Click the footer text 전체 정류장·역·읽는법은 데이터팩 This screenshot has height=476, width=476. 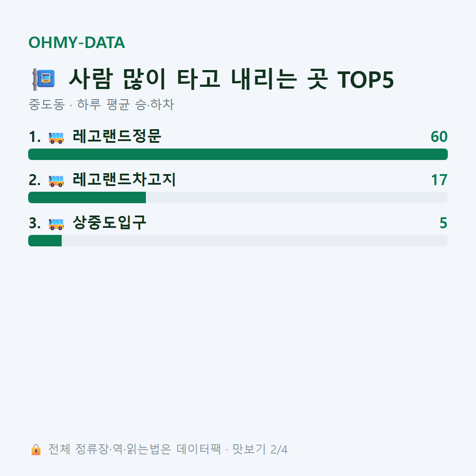(135, 449)
